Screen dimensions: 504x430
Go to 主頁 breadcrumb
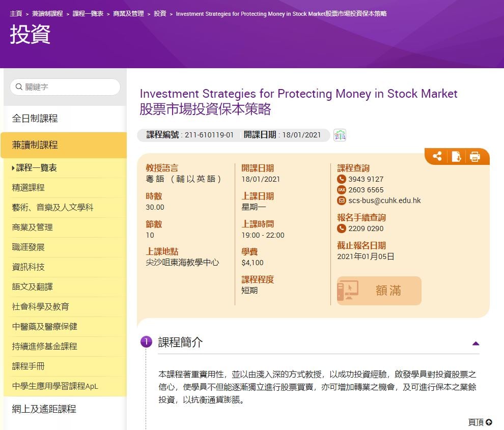[16, 14]
